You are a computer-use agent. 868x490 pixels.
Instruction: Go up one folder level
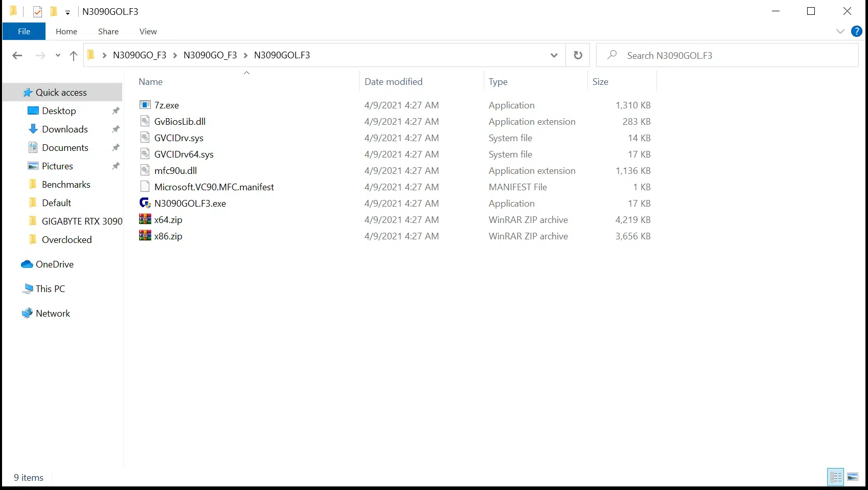(74, 55)
